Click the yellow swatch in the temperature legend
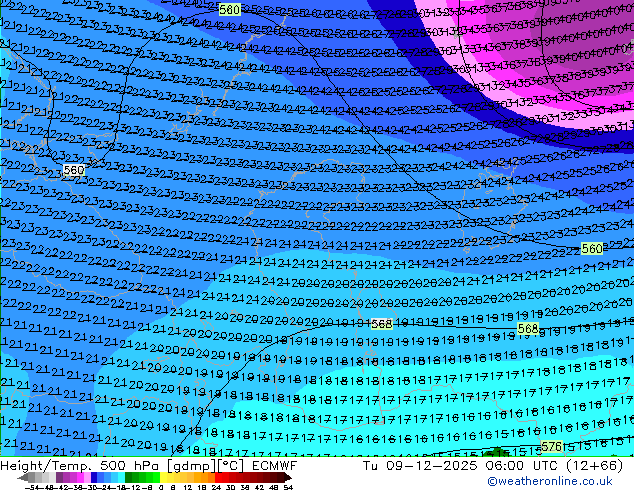The image size is (634, 490). [x=163, y=477]
